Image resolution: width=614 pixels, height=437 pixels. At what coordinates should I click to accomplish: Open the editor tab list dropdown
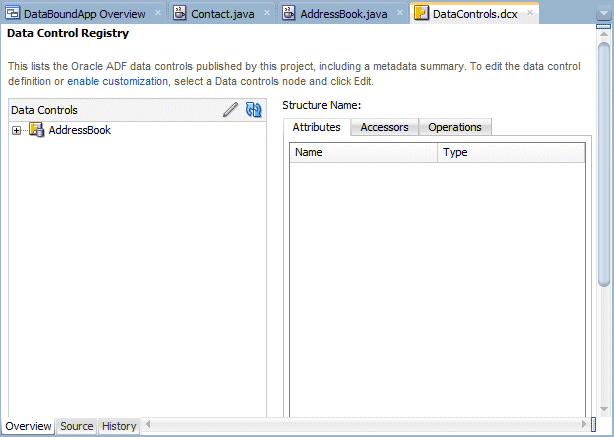(x=603, y=14)
